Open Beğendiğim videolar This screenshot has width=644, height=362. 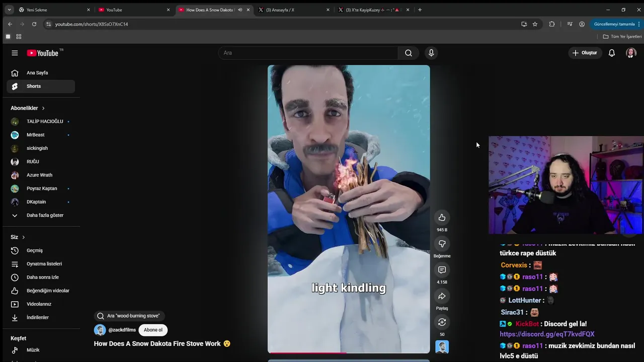pos(41,291)
